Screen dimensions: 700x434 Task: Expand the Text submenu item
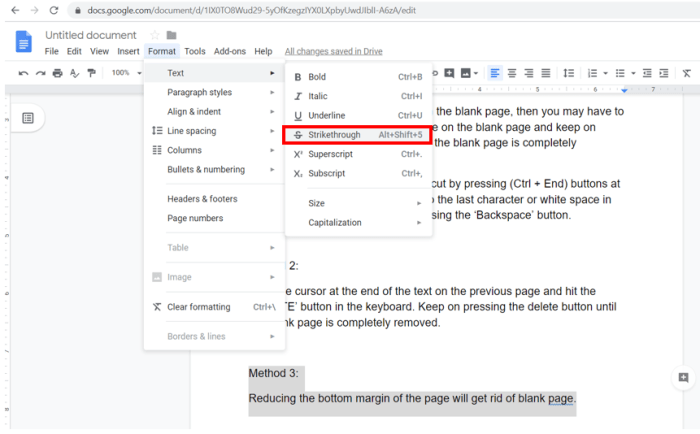coord(214,73)
